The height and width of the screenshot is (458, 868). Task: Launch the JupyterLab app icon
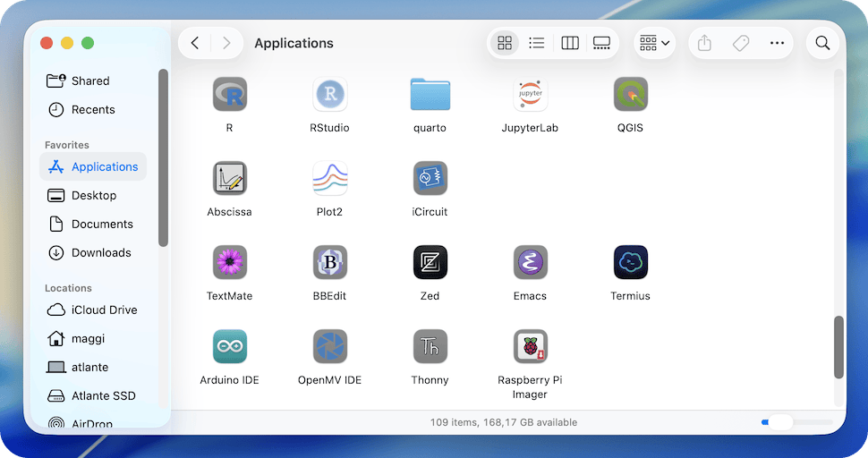tap(531, 94)
